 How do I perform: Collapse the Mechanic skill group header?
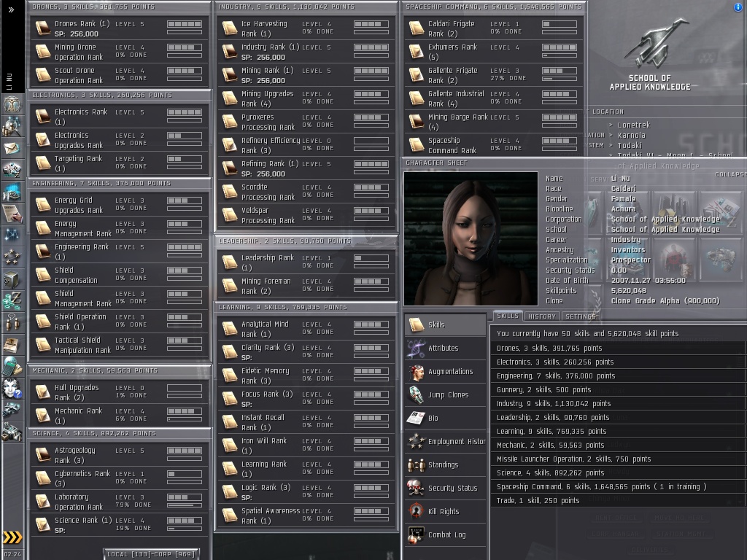click(x=119, y=370)
